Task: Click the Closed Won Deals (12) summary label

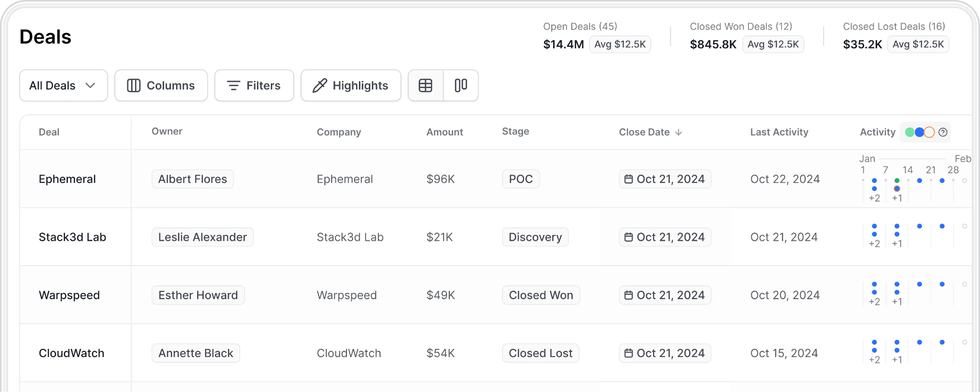Action: coord(741,26)
